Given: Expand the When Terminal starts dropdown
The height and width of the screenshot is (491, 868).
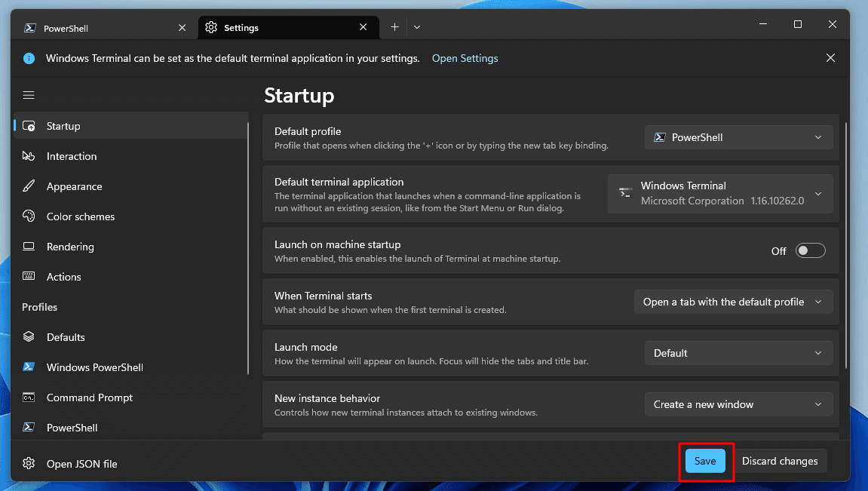Looking at the screenshot, I should click(733, 302).
